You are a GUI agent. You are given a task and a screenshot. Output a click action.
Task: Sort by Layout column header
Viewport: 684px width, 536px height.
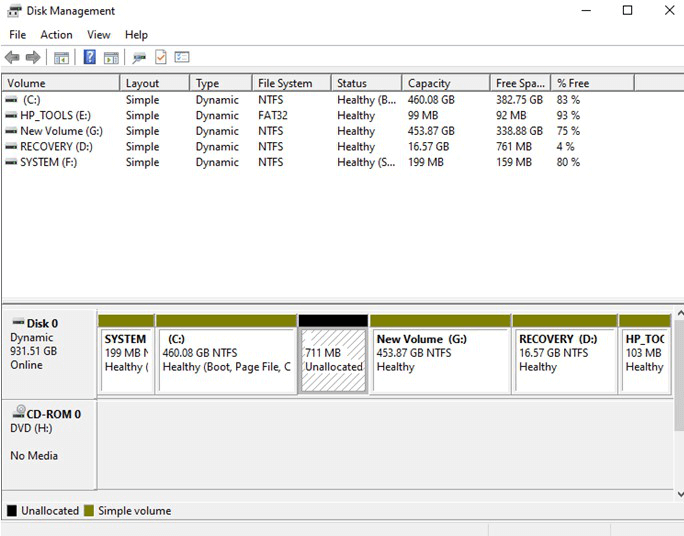pos(155,83)
